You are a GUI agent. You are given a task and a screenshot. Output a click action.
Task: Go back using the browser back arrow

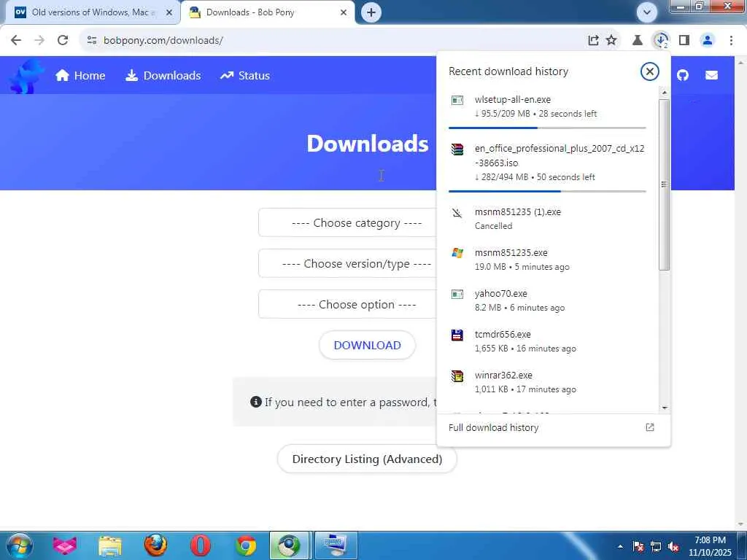click(x=16, y=41)
